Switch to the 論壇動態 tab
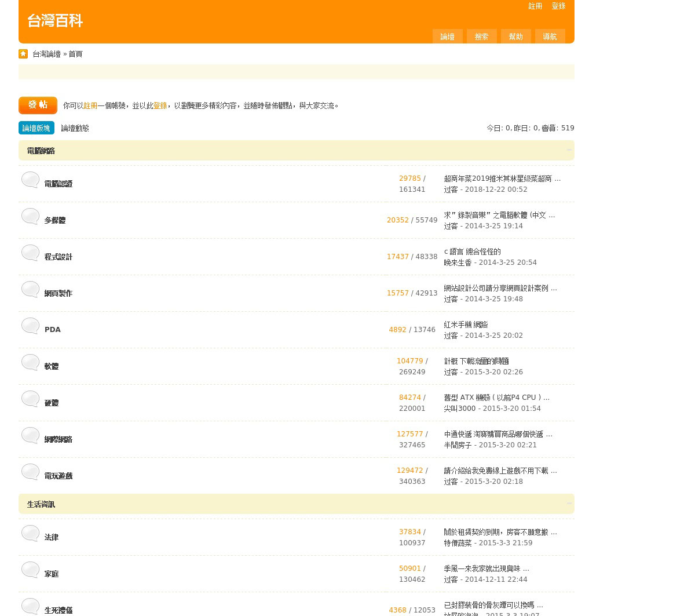The height and width of the screenshot is (616, 695). click(x=75, y=128)
